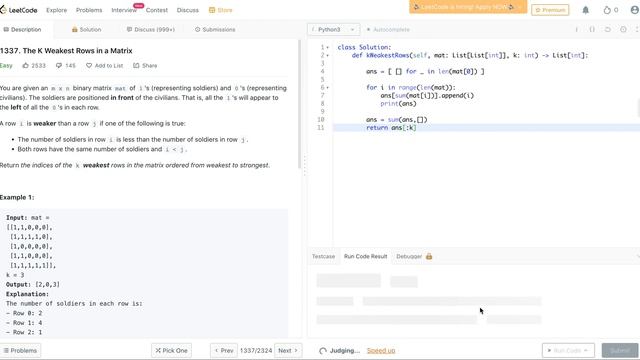Click the Share icon
Image resolution: width=640 pixels, height=360 pixels.
[136, 65]
